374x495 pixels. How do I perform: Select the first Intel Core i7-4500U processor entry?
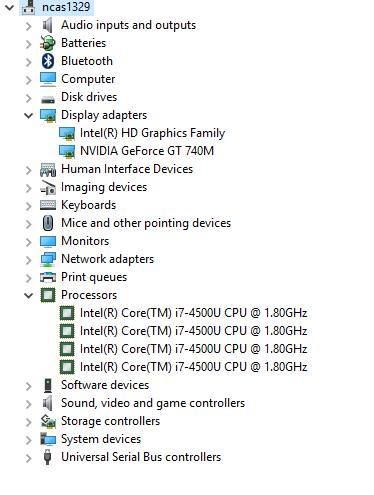[x=193, y=313]
